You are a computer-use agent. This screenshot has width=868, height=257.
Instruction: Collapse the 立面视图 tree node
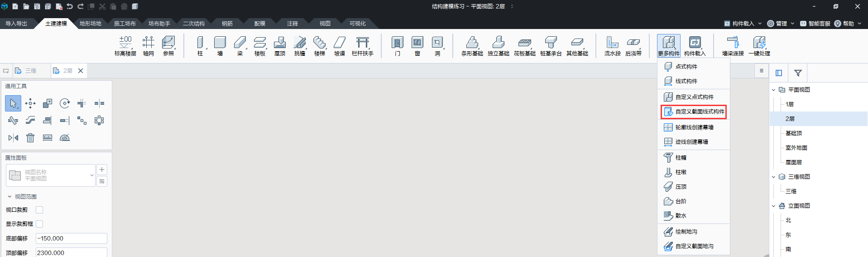pyautogui.click(x=773, y=206)
